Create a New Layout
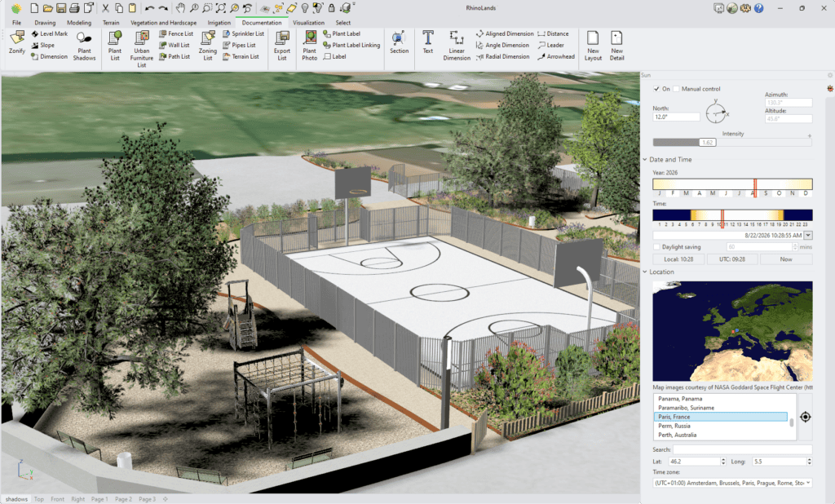The height and width of the screenshot is (504, 835). click(593, 40)
